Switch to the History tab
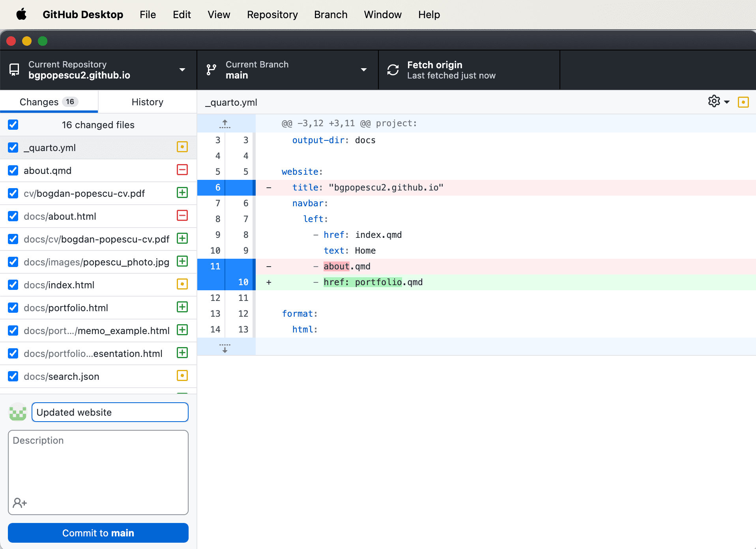The width and height of the screenshot is (756, 549). (x=147, y=102)
